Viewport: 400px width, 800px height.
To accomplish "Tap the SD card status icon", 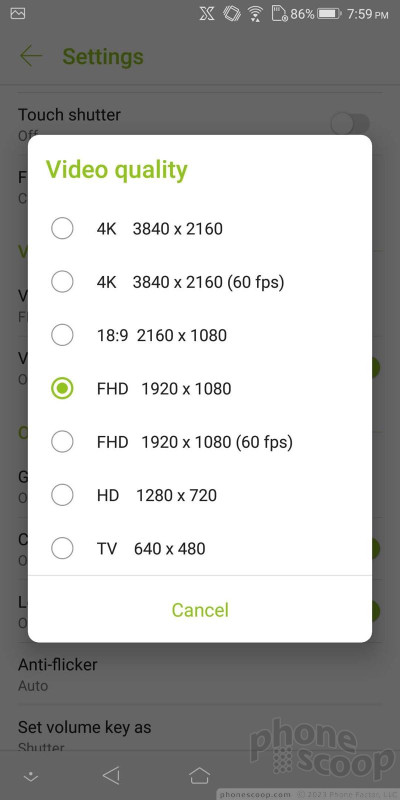I will (x=280, y=14).
